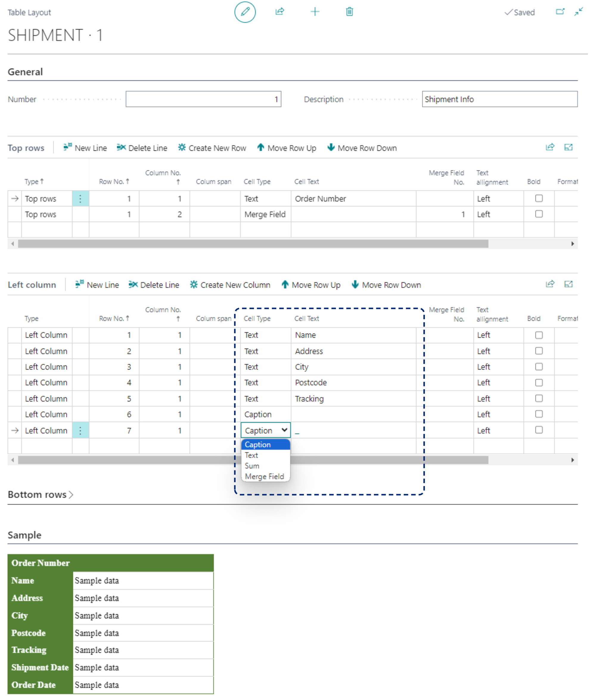Open page in new window icon
The height and width of the screenshot is (700, 596).
pyautogui.click(x=560, y=12)
